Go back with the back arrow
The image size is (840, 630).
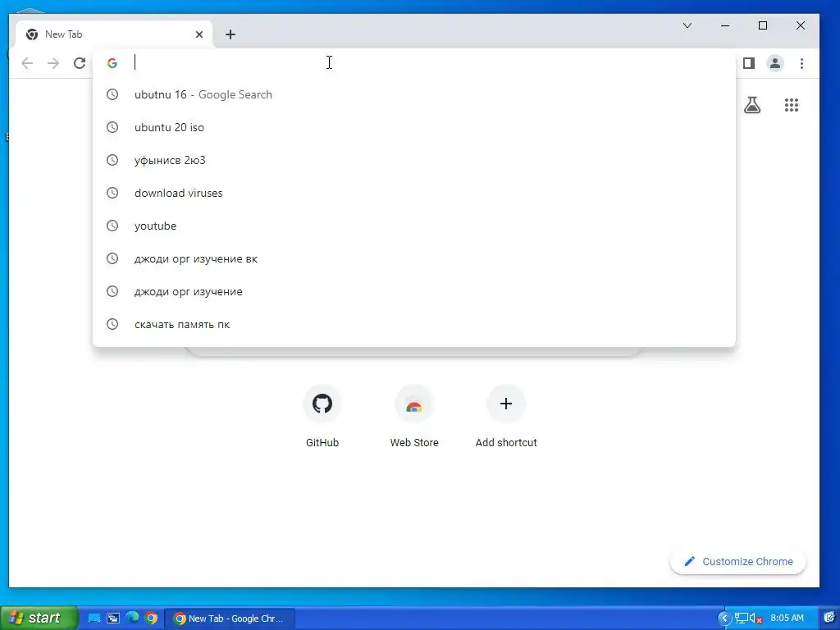27,63
